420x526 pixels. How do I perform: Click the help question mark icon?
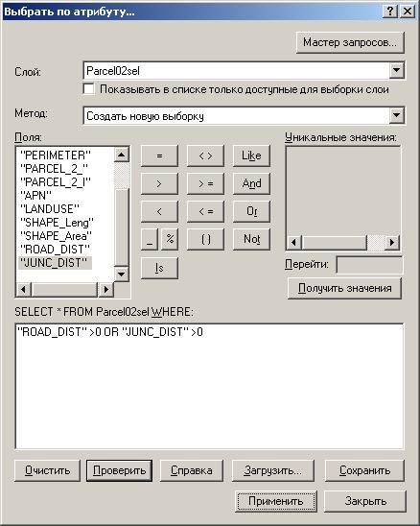[390, 12]
